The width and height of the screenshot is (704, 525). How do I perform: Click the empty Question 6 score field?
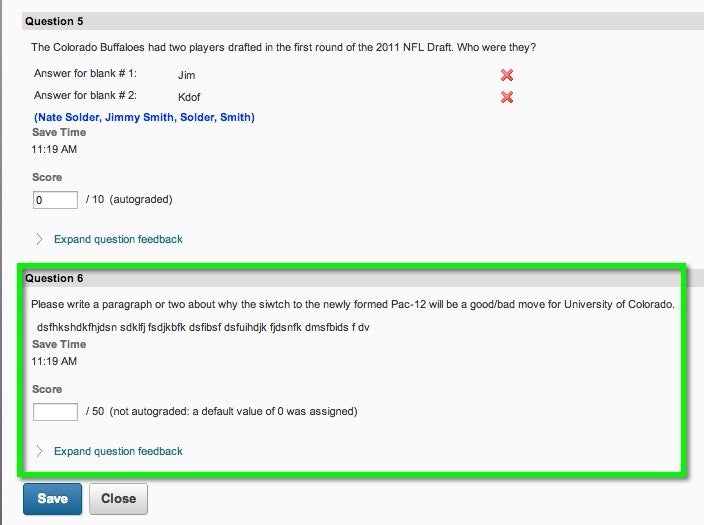click(55, 412)
